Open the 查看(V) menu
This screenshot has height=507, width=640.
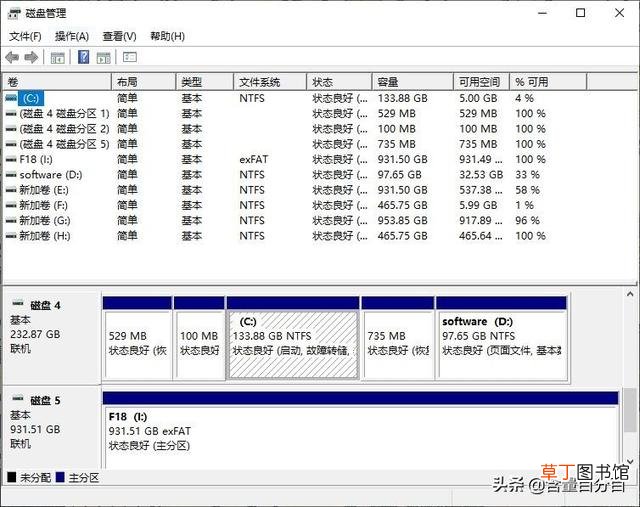pyautogui.click(x=119, y=36)
